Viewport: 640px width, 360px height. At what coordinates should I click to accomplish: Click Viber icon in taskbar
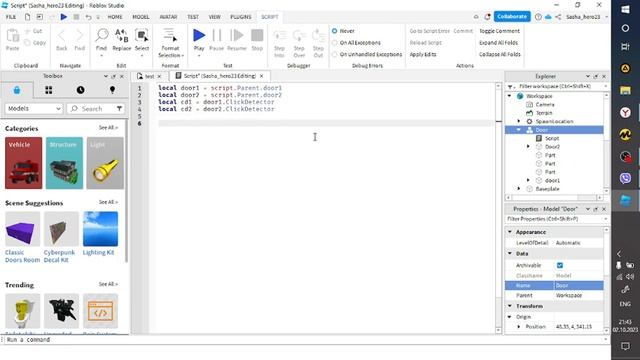click(x=625, y=178)
